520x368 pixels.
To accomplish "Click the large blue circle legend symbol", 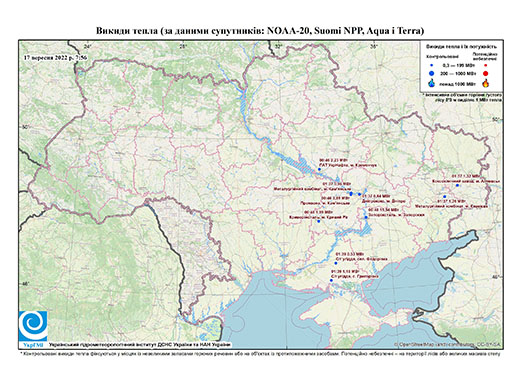I will 432,73.
